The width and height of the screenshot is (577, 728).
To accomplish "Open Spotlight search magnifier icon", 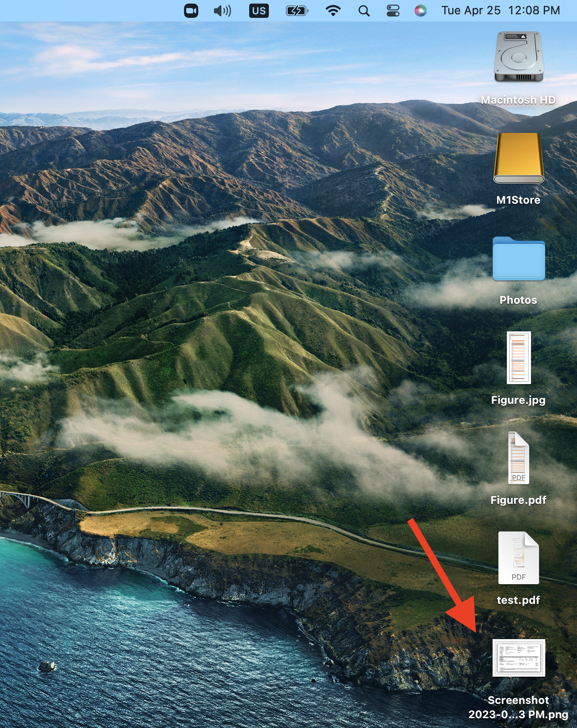I will click(364, 10).
